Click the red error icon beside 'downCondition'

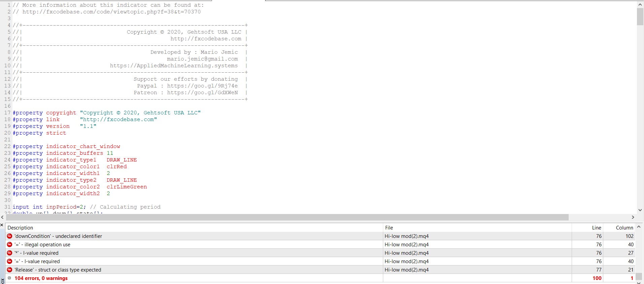click(9, 236)
